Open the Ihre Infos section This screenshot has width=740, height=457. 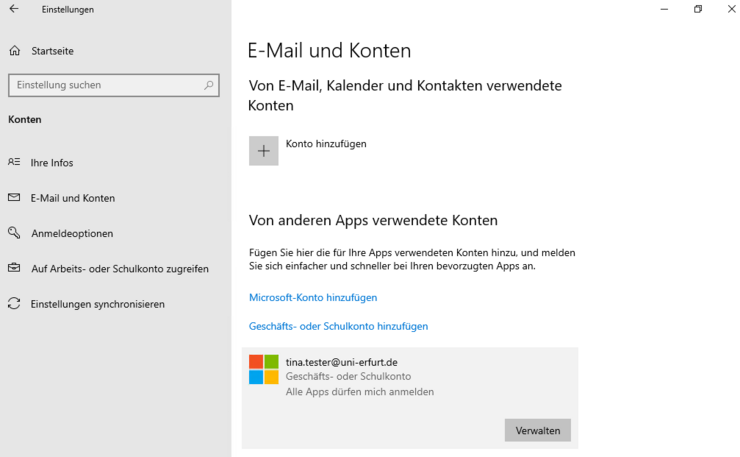(52, 163)
